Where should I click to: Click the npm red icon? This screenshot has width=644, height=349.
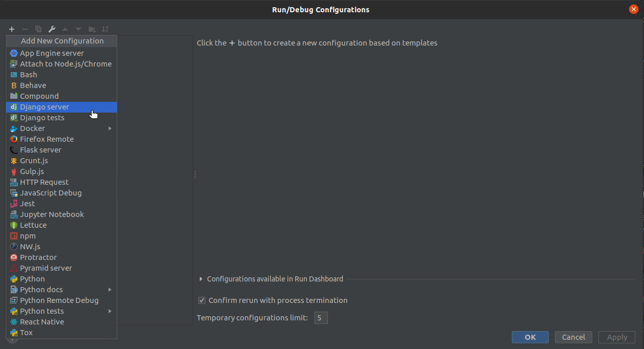click(14, 236)
